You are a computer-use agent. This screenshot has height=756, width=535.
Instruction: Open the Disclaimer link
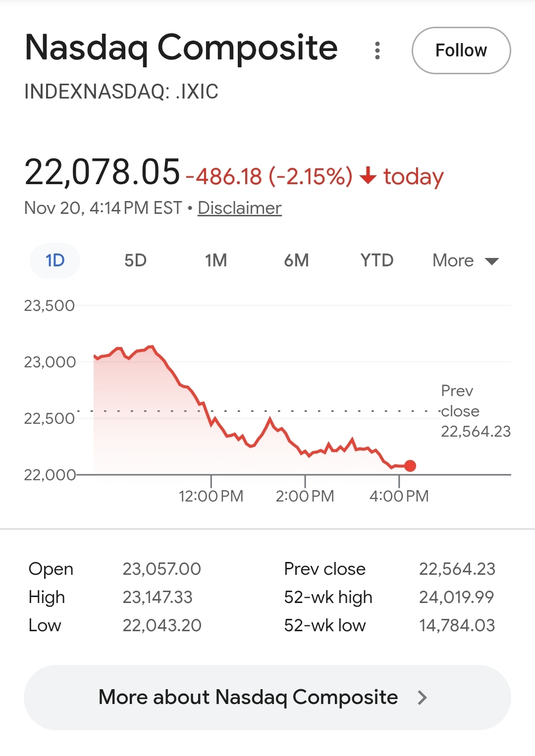239,208
